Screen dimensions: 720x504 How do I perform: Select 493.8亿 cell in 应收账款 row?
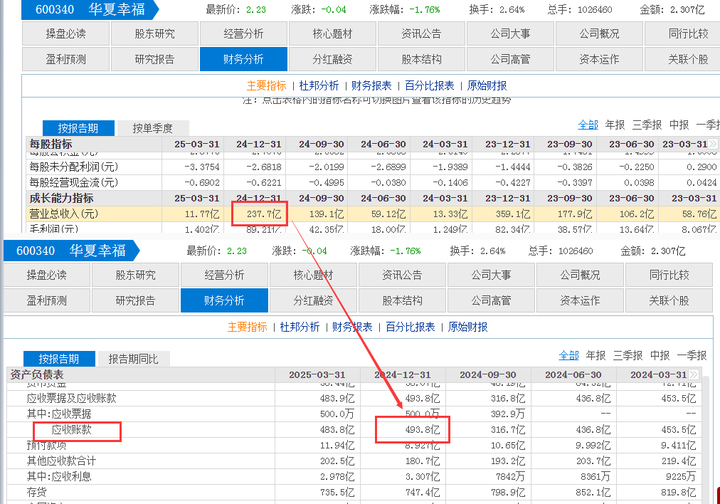point(422,430)
